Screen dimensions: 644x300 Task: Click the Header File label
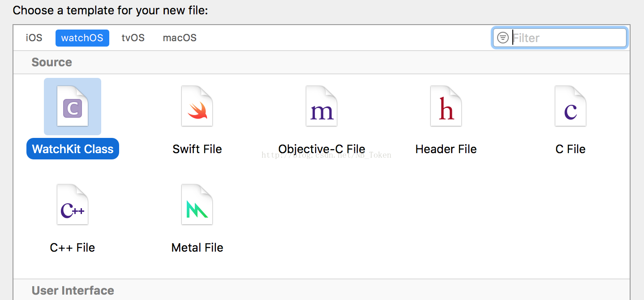[x=446, y=149]
